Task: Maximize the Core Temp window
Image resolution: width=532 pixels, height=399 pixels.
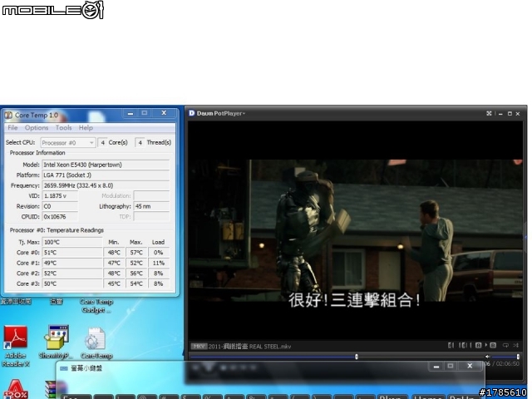Action: point(145,113)
